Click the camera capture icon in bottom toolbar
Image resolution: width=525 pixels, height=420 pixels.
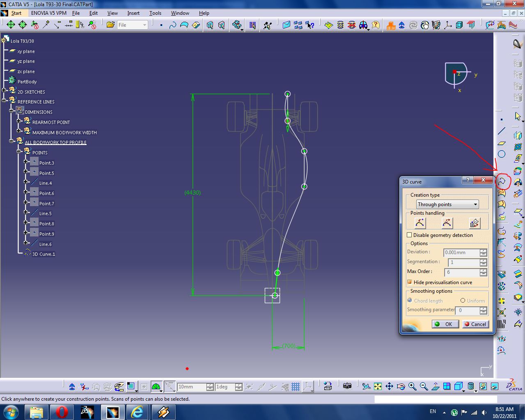coord(347,386)
